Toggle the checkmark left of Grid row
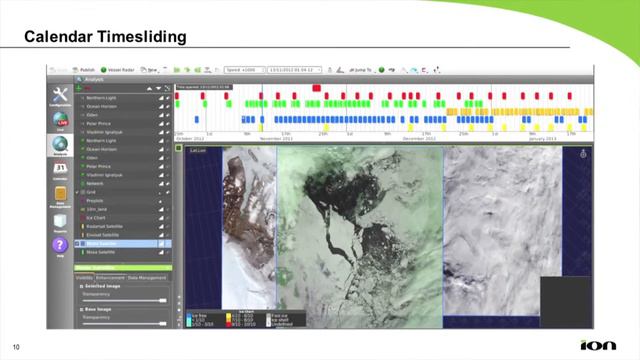 (x=77, y=192)
